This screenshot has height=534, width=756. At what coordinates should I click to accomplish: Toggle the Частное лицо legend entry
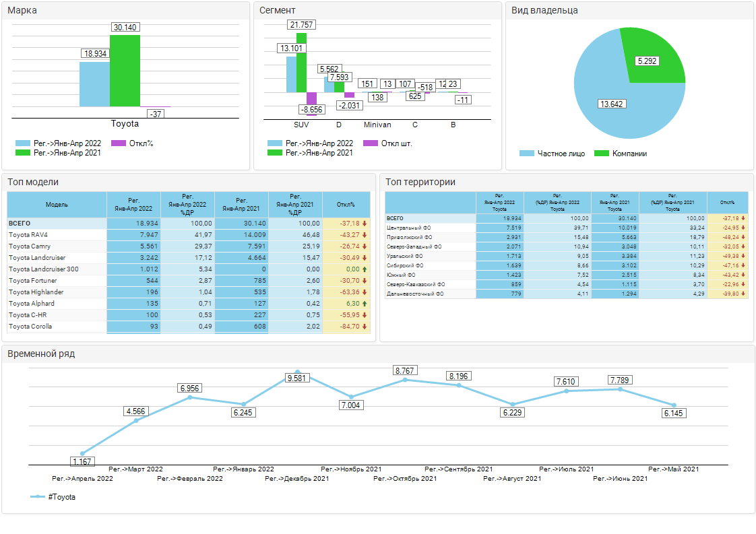pyautogui.click(x=553, y=154)
